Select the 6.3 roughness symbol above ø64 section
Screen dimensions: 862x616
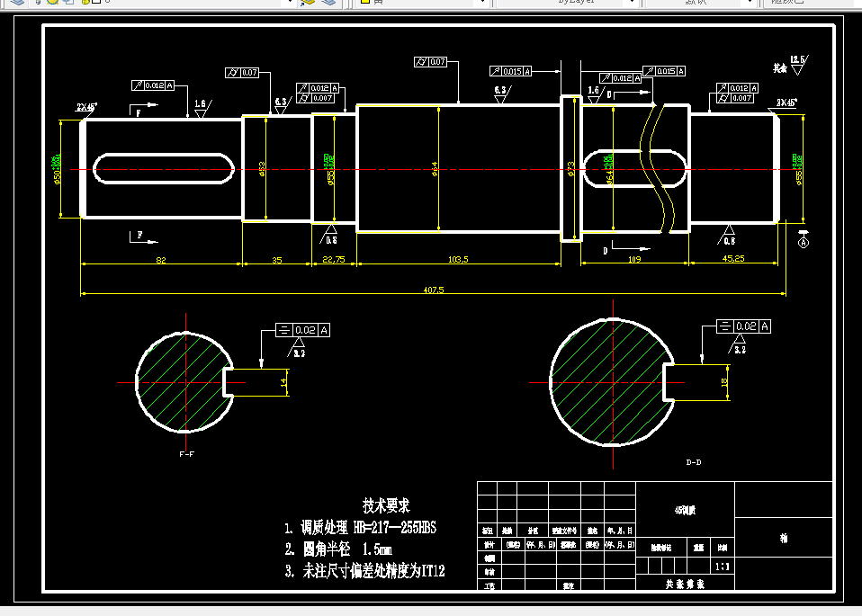502,94
